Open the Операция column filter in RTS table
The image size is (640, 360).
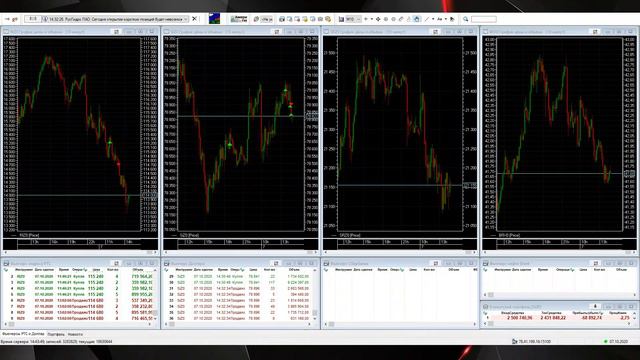click(x=85, y=270)
